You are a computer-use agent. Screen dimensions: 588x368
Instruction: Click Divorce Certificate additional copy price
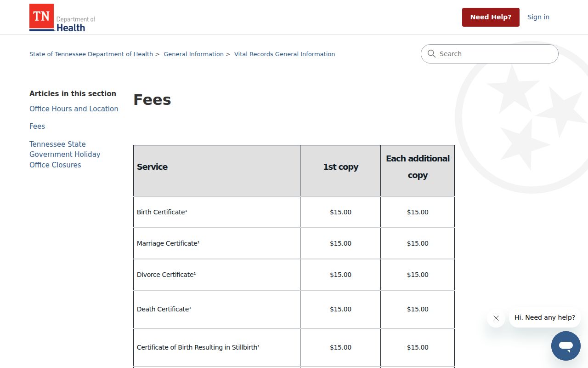pyautogui.click(x=418, y=275)
